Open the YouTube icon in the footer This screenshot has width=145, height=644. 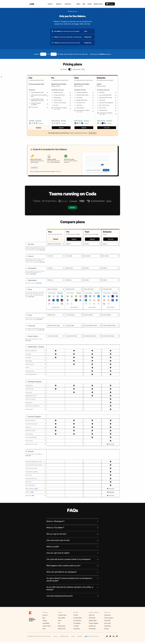click(110, 636)
